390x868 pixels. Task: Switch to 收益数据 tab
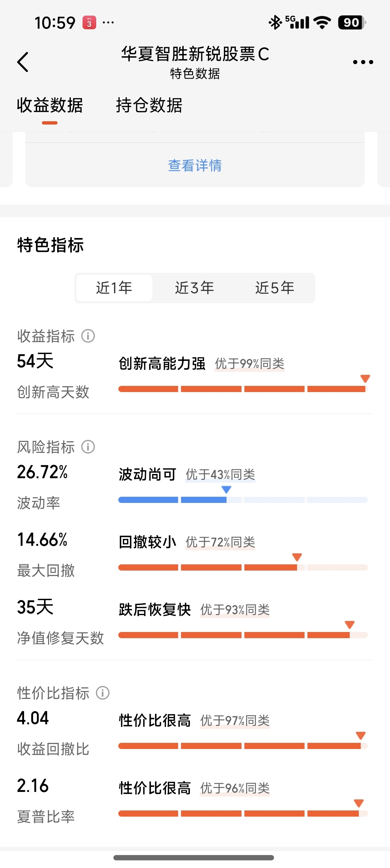(x=50, y=105)
